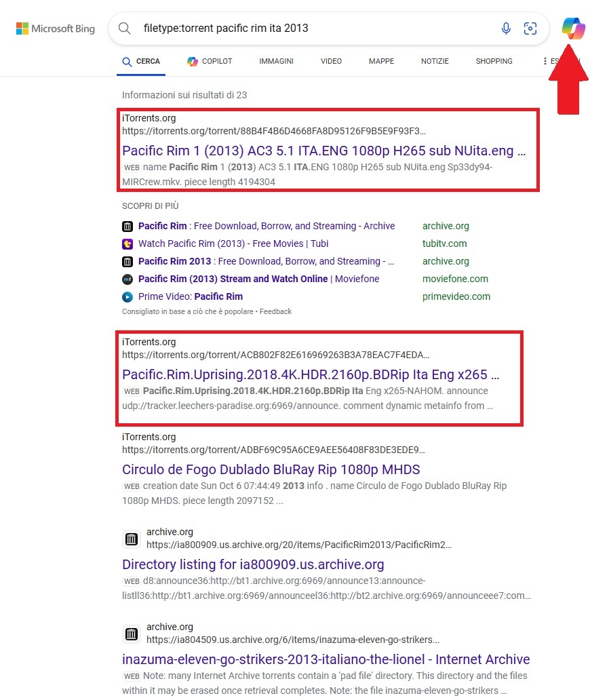Switch to the SHOPPING tab
Image resolution: width=590 pixels, height=700 pixels.
494,61
